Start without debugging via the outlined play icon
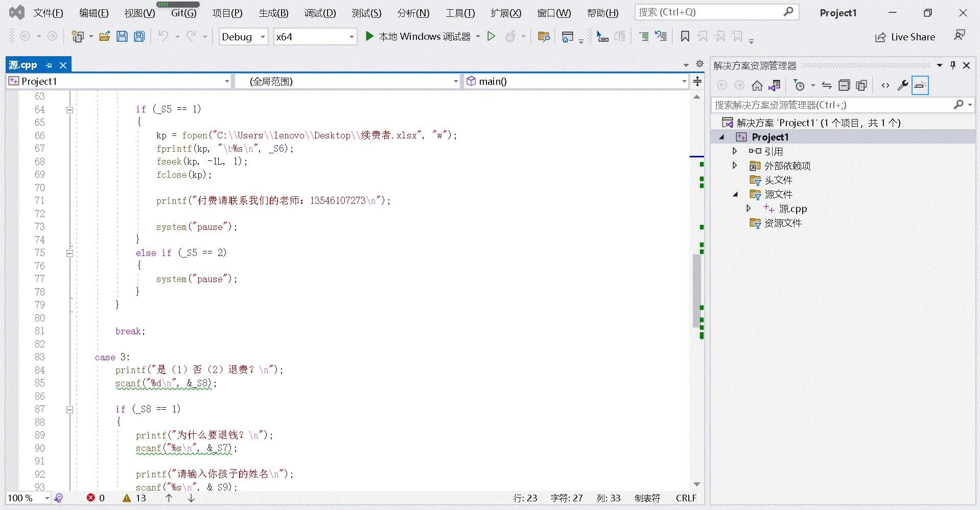This screenshot has width=980, height=510. pos(491,36)
